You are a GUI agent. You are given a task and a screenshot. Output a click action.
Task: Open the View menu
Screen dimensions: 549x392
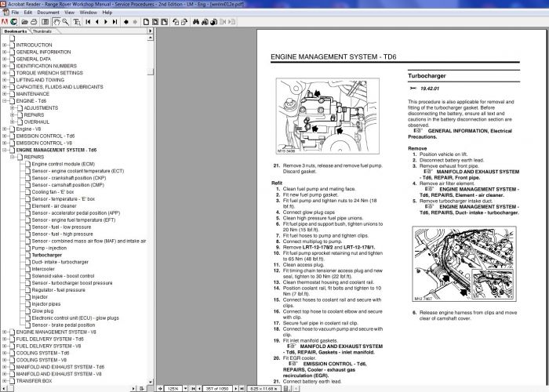pos(69,13)
